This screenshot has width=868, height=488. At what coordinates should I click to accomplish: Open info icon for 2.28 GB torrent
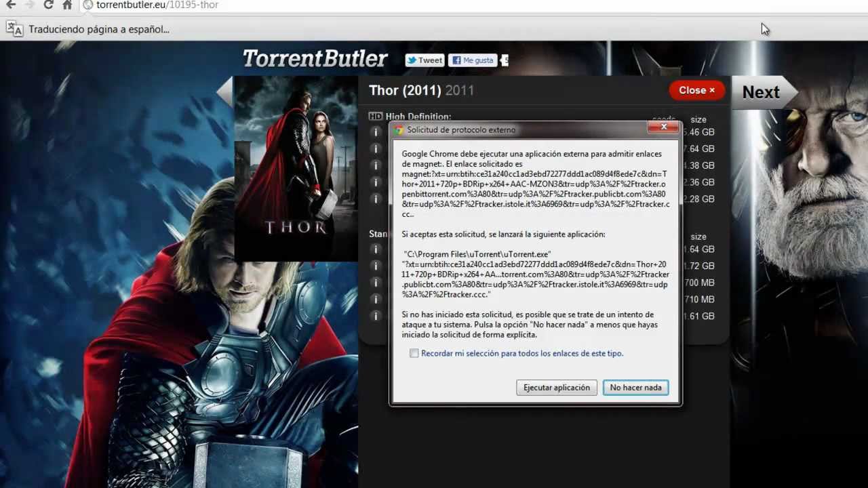pos(375,199)
